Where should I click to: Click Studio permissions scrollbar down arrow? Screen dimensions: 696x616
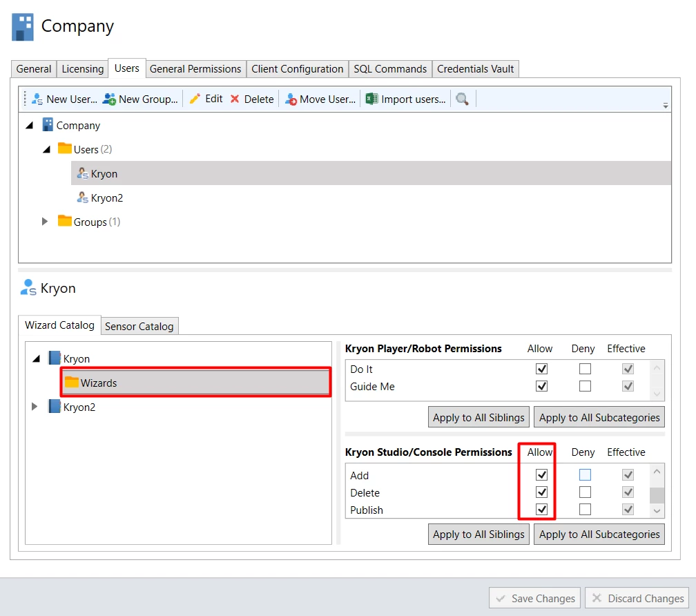tap(657, 511)
